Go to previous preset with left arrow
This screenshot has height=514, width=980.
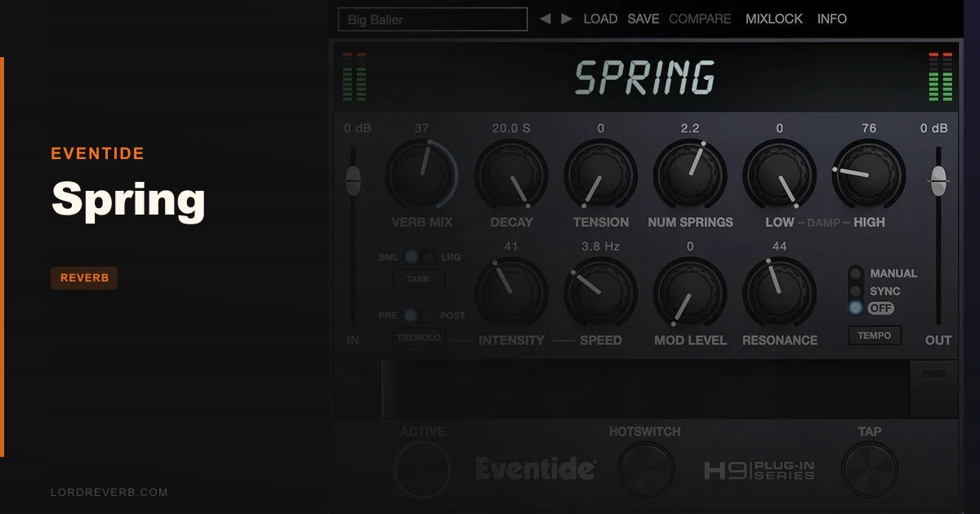[545, 19]
